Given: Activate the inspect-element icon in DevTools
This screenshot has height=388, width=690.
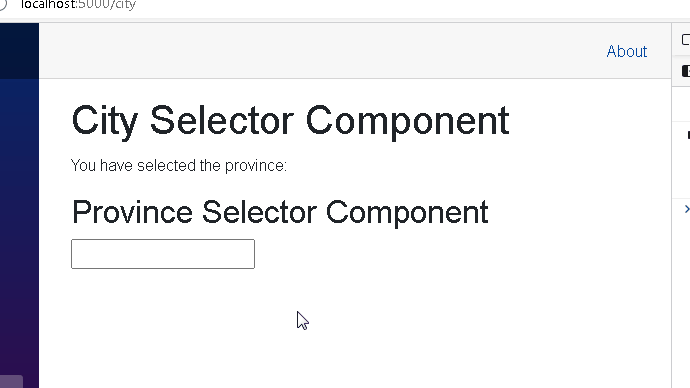Looking at the screenshot, I should coord(686,40).
